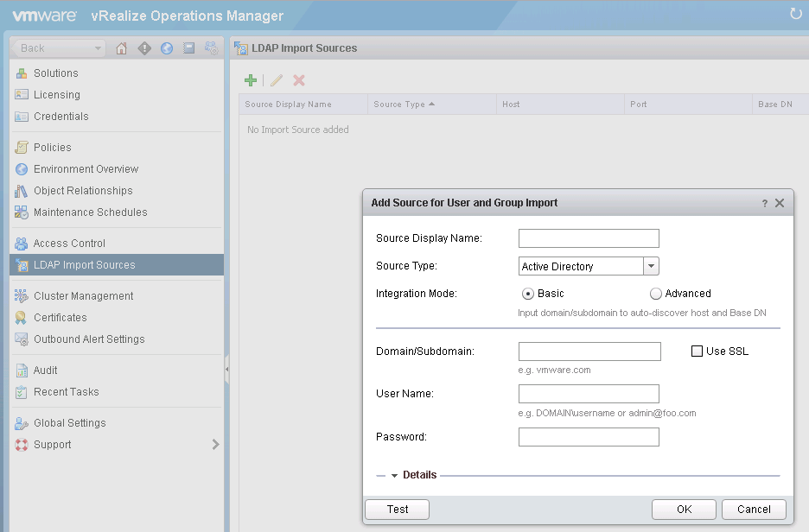Screen dimensions: 809x532
Task: Open Recent Tasks list
Action: tap(66, 392)
